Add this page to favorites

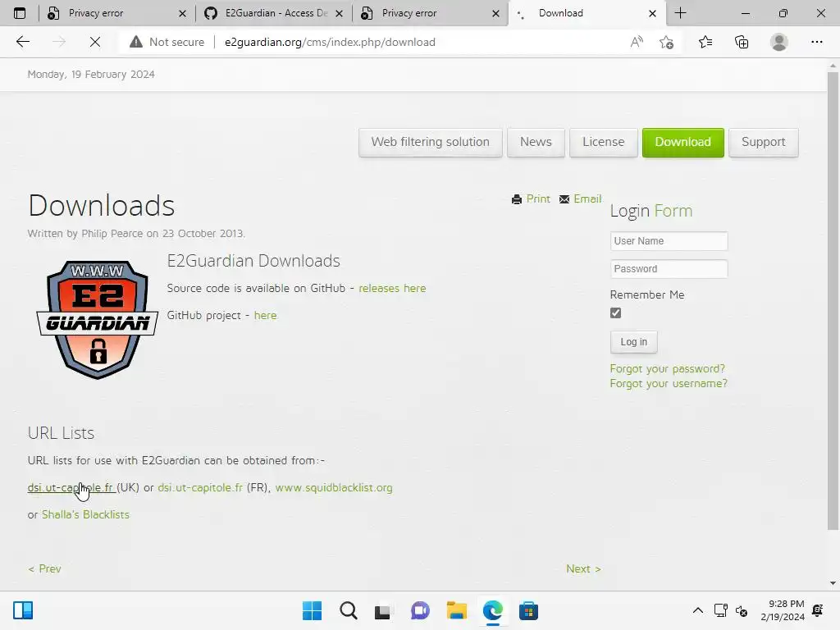click(x=666, y=42)
